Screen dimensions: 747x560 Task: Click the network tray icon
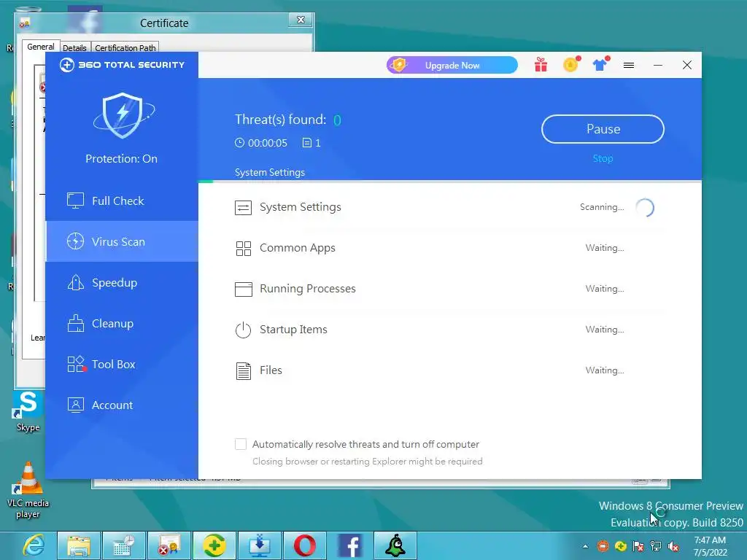pos(656,546)
